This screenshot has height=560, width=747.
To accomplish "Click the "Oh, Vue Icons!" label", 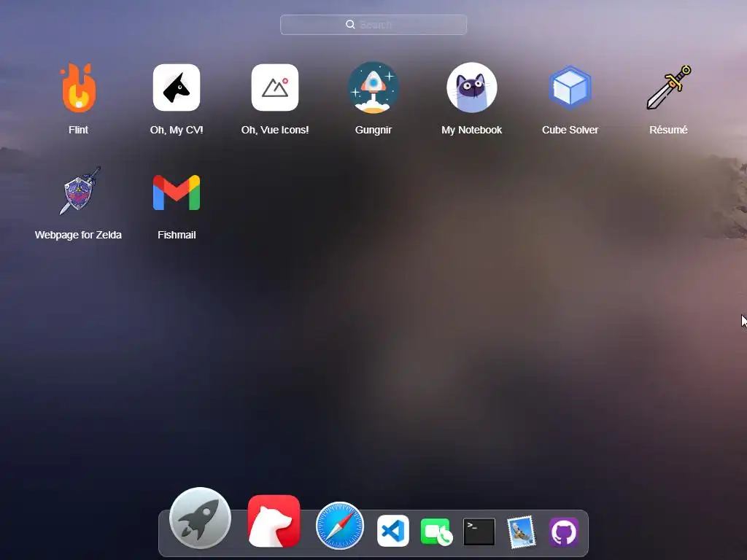I will pos(275,130).
